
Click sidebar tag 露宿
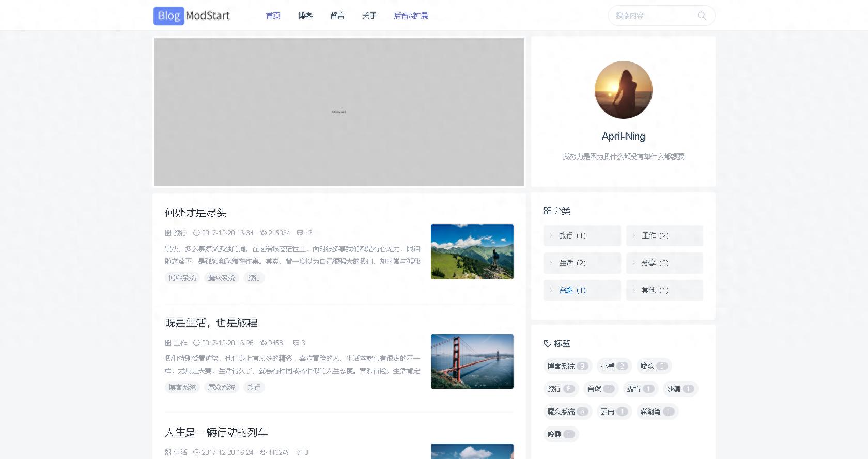coord(641,389)
